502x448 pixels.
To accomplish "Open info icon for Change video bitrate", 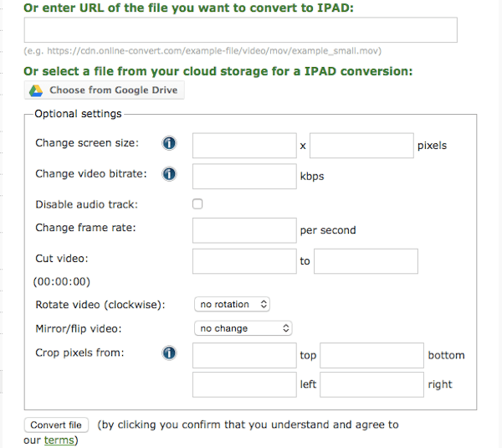I will (169, 174).
